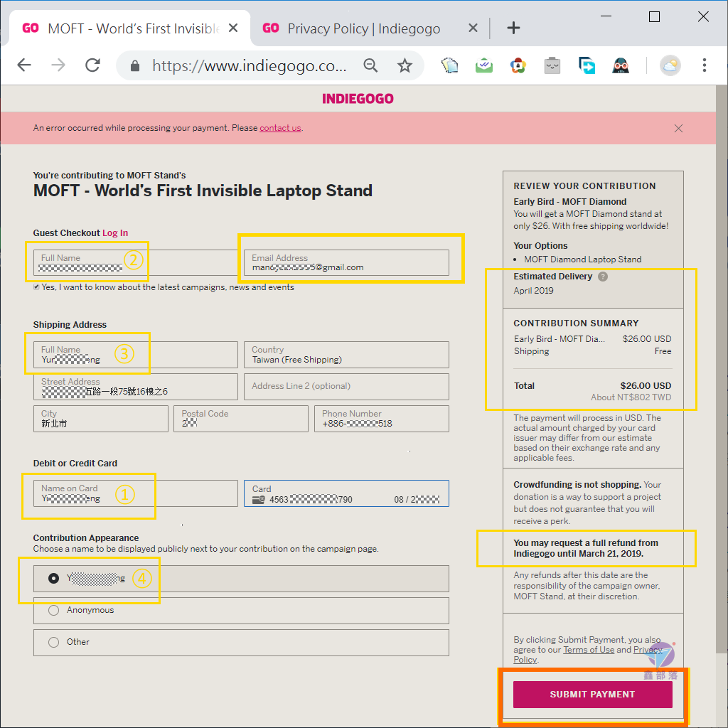Click the City field
Viewport: 728px width, 728px height.
pyautogui.click(x=101, y=419)
